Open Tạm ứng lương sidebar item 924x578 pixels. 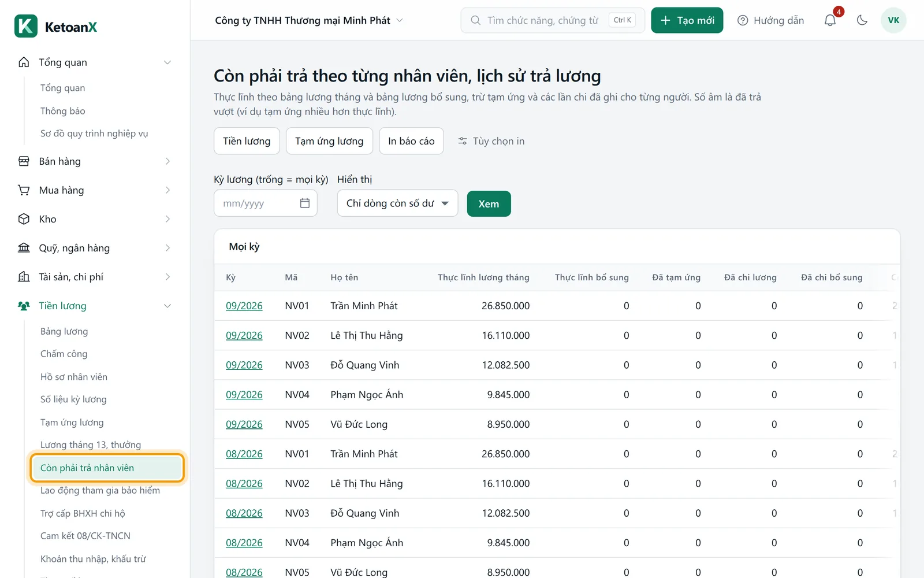pos(72,423)
